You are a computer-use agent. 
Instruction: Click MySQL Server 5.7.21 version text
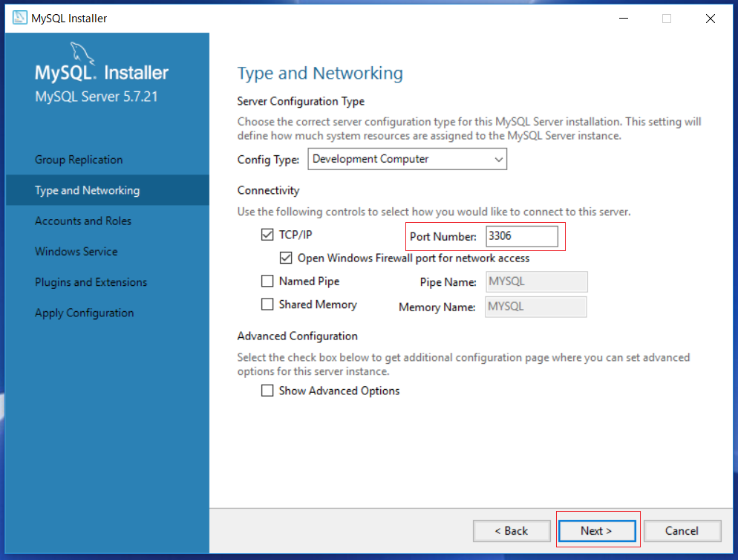[97, 97]
